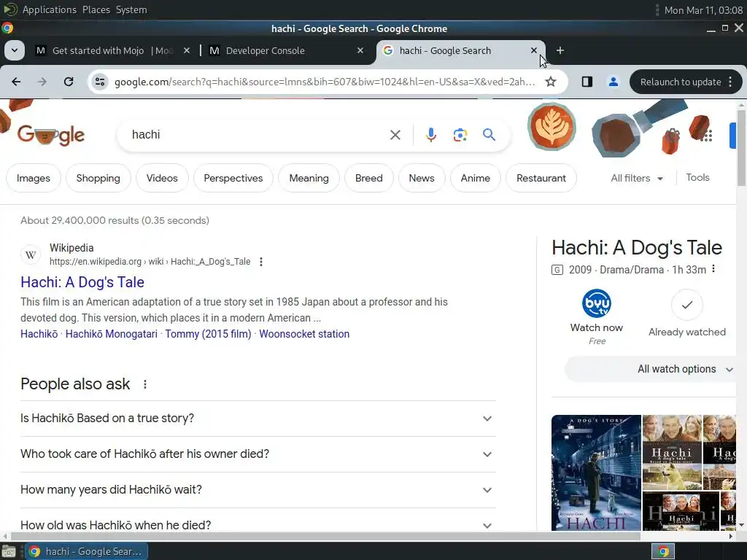Image resolution: width=747 pixels, height=560 pixels.
Task: Clear the search box with the X icon
Action: (x=395, y=135)
